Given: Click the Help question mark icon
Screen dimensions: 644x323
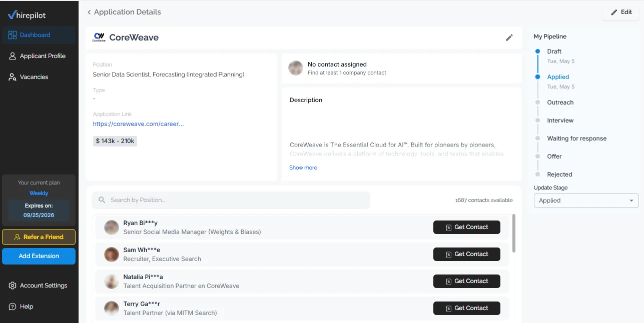Looking at the screenshot, I should click(x=13, y=306).
